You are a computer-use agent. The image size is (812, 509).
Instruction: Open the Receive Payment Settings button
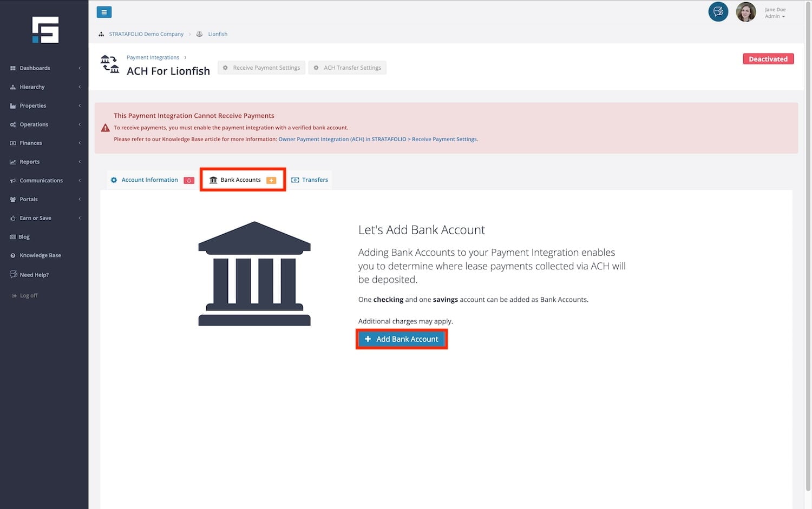coord(261,68)
